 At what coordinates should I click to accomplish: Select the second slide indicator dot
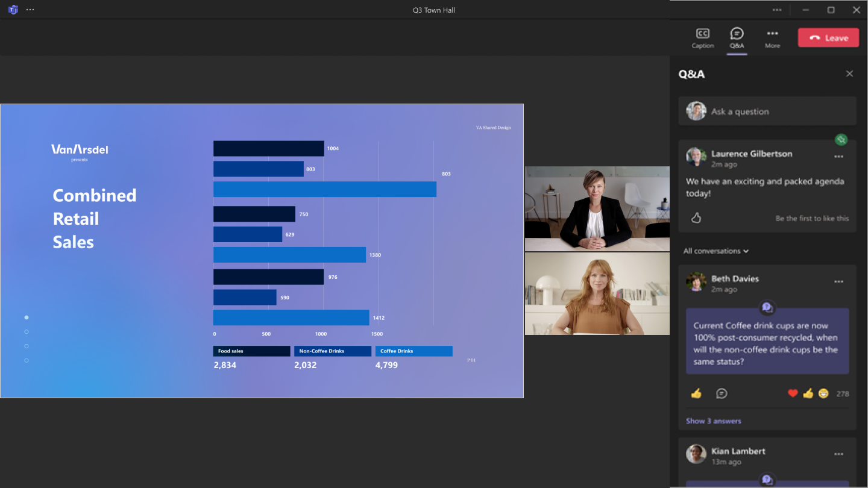27,331
